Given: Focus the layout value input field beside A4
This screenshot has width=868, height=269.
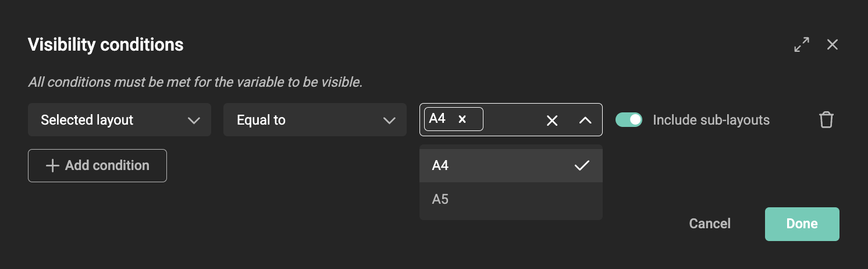Looking at the screenshot, I should [513, 120].
